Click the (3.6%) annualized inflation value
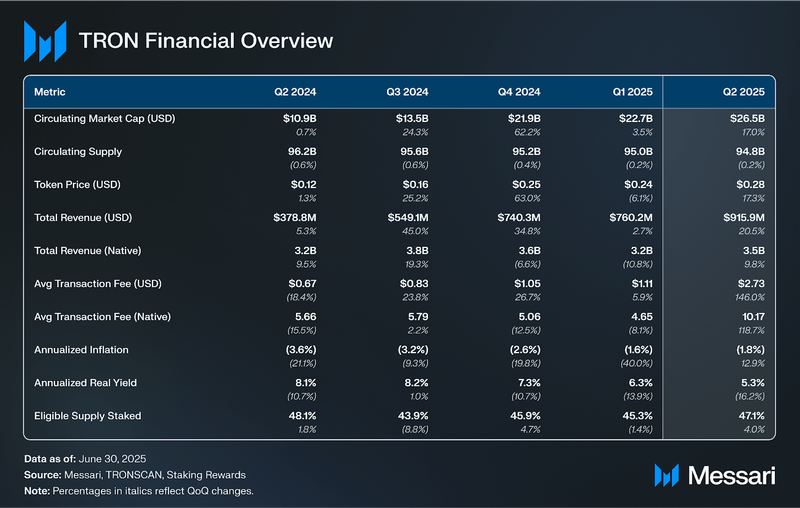 click(x=301, y=350)
